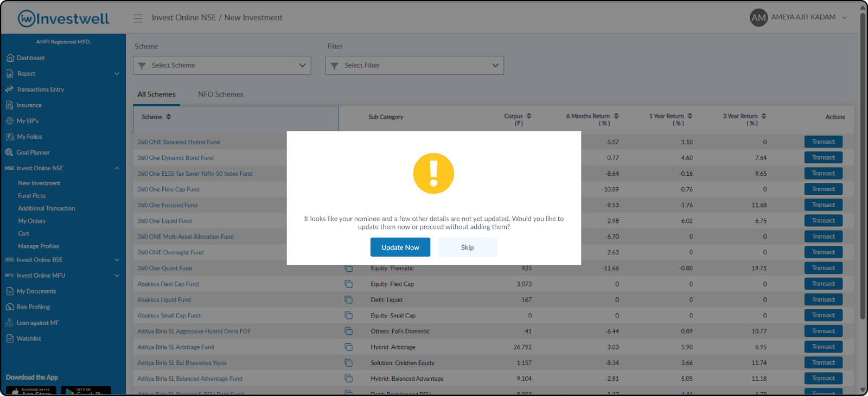Open Fund Picks in sidebar
Viewport: 868px width, 396px height.
coord(32,196)
